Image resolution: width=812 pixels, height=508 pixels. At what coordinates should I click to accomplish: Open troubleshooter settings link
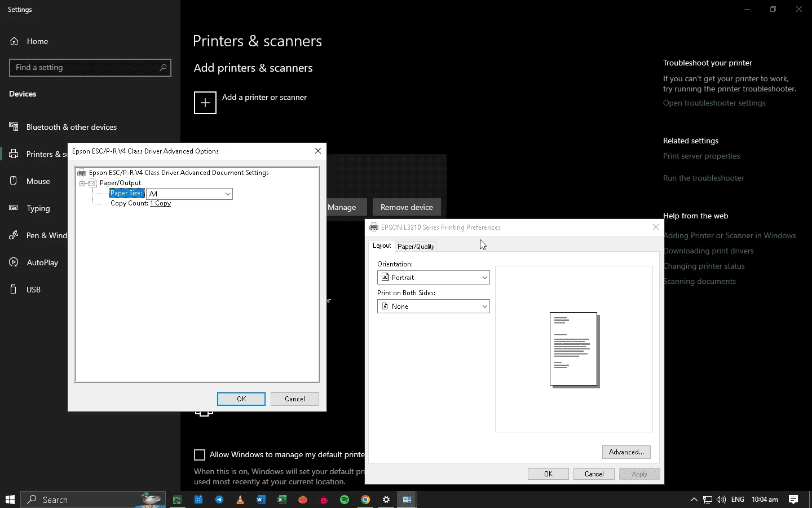714,103
